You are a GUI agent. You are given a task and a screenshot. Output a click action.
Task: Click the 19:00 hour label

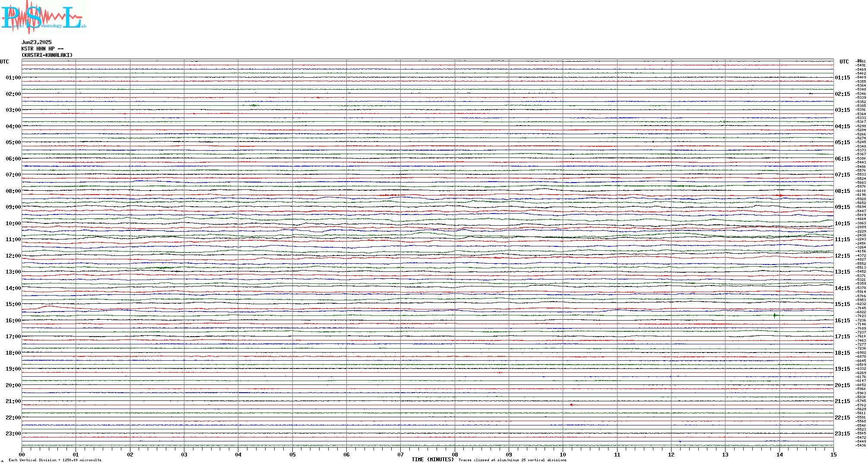13,369
